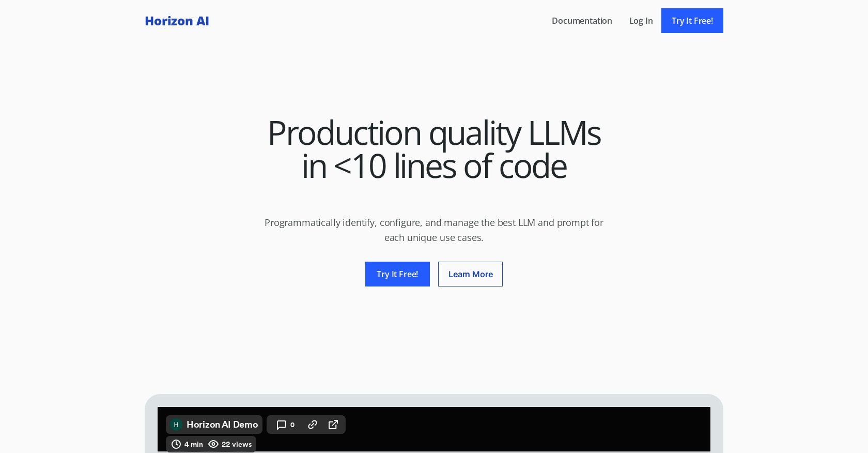This screenshot has height=453, width=868.
Task: Click the eye views icon
Action: [213, 444]
